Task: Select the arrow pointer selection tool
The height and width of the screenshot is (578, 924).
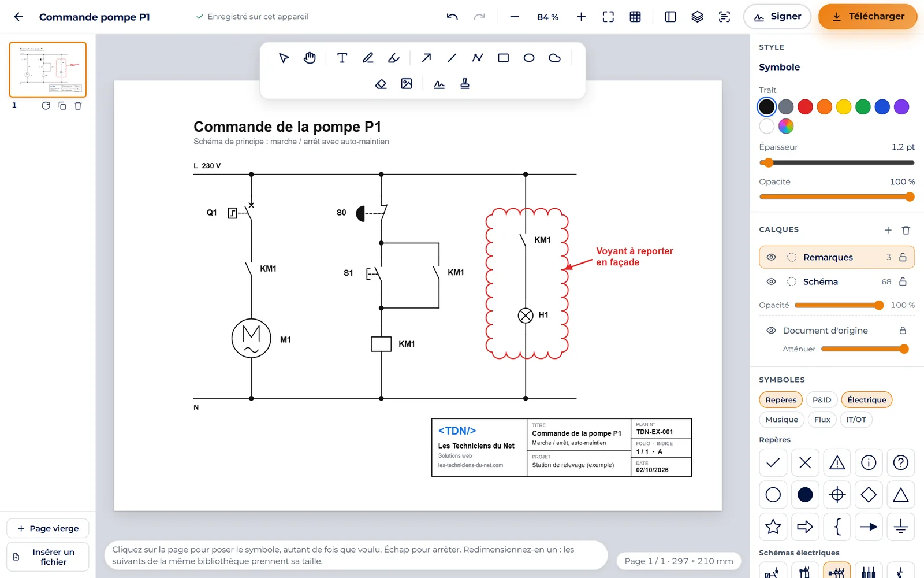Action: click(284, 58)
